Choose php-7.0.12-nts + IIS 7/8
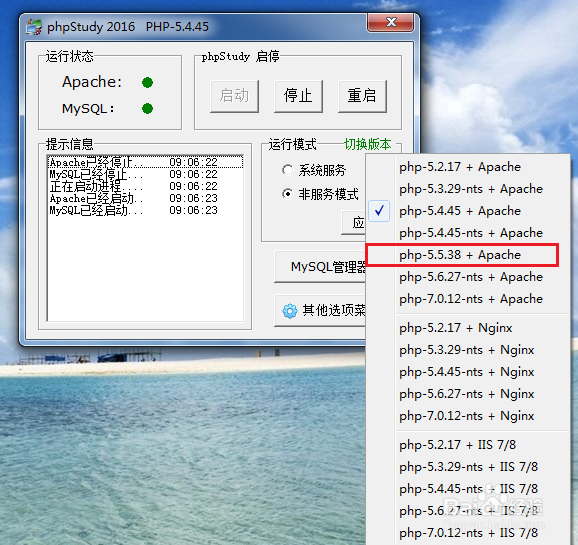The image size is (578, 545). tap(468, 533)
